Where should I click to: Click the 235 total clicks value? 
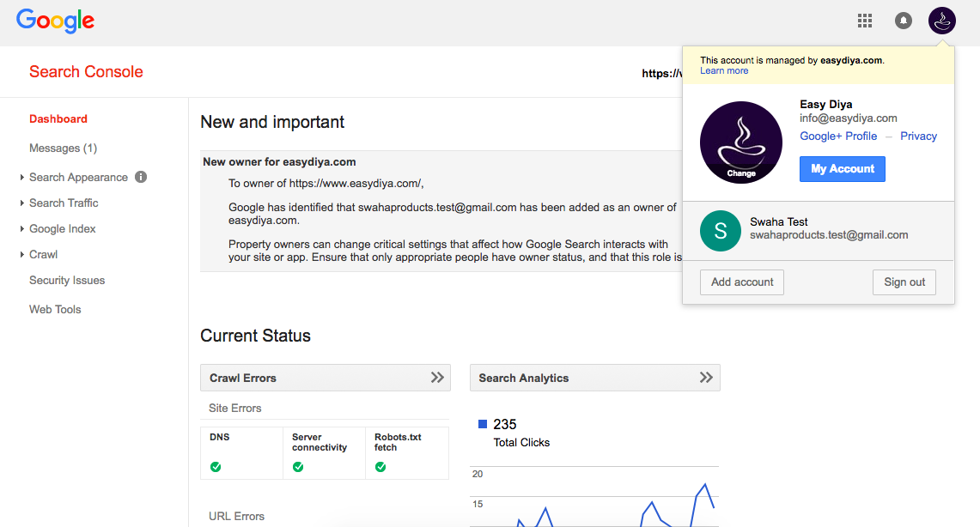click(504, 425)
